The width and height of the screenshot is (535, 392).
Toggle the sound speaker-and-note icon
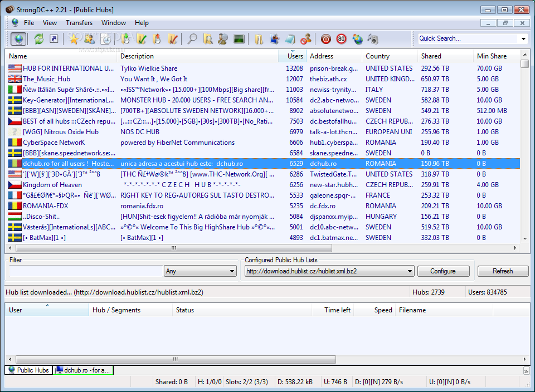[373, 39]
